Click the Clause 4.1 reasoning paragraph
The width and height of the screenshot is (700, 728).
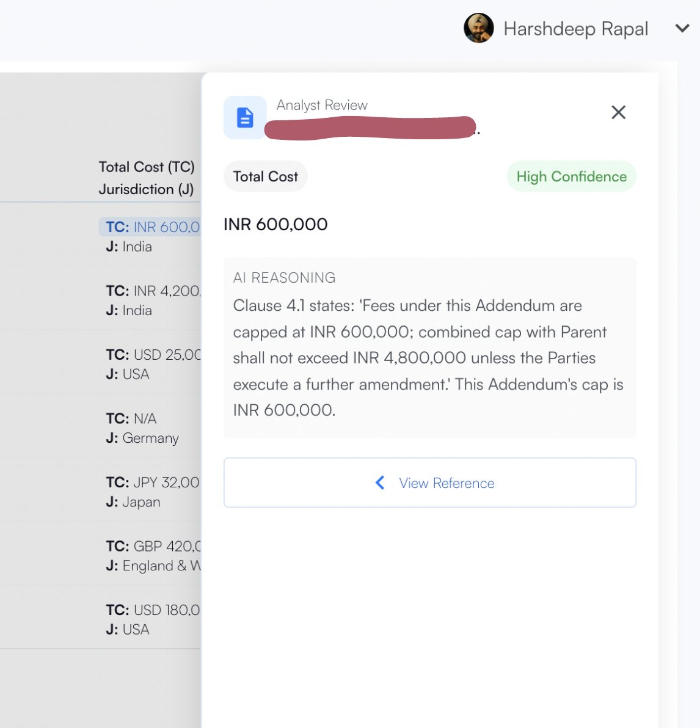click(428, 357)
